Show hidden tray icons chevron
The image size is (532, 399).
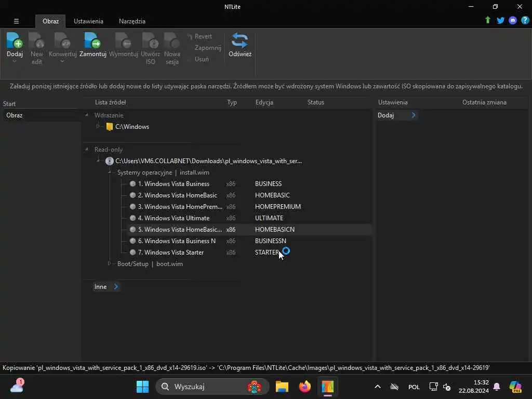pos(377,387)
